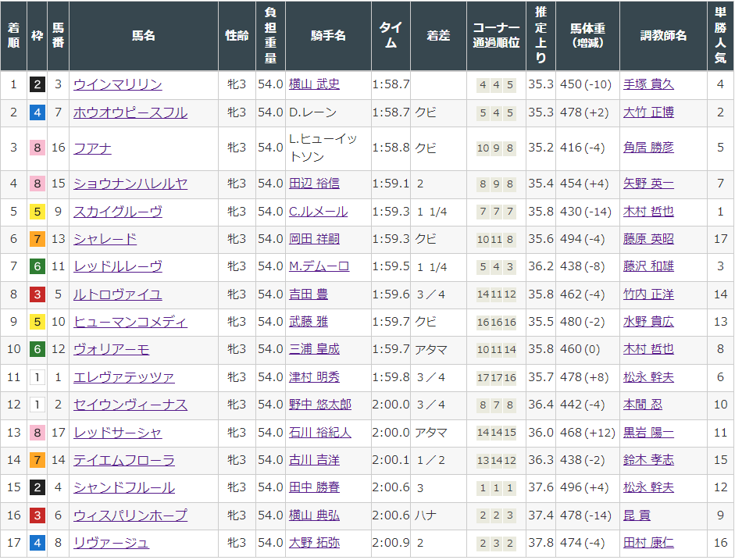The height and width of the screenshot is (560, 735).
Task: Open trainer link 本間 忍
Action: (643, 405)
